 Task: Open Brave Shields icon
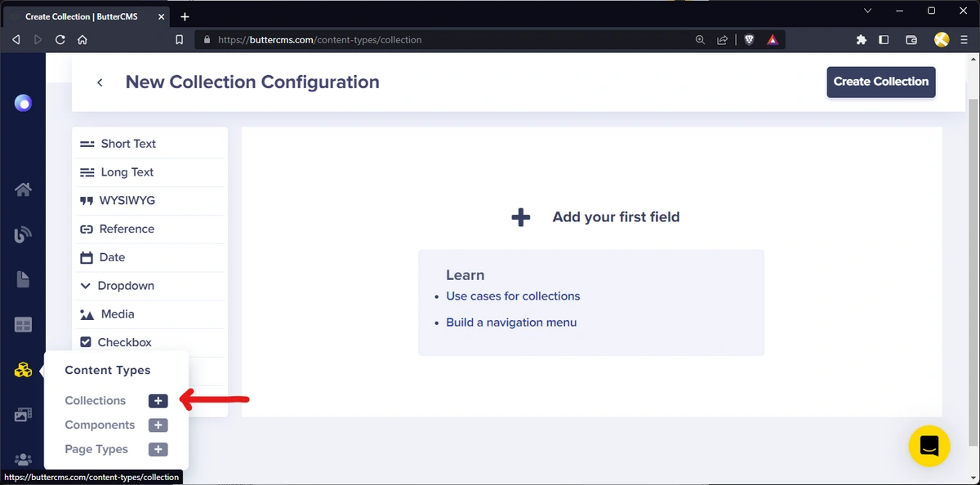coord(749,39)
